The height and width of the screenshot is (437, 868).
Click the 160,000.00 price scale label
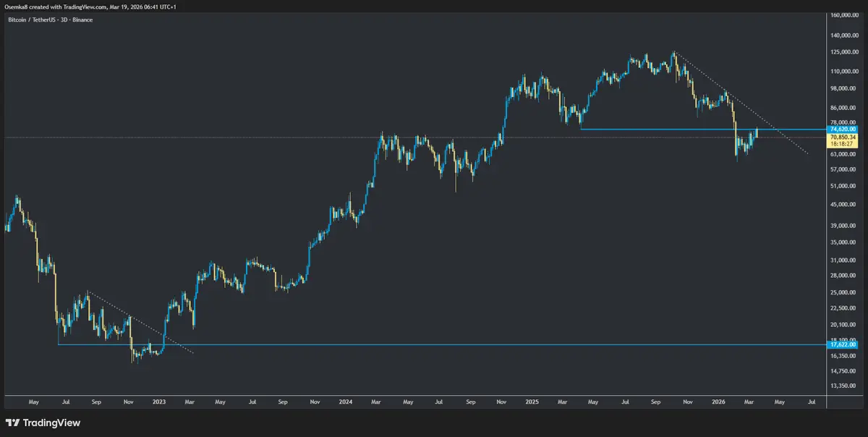click(x=846, y=15)
